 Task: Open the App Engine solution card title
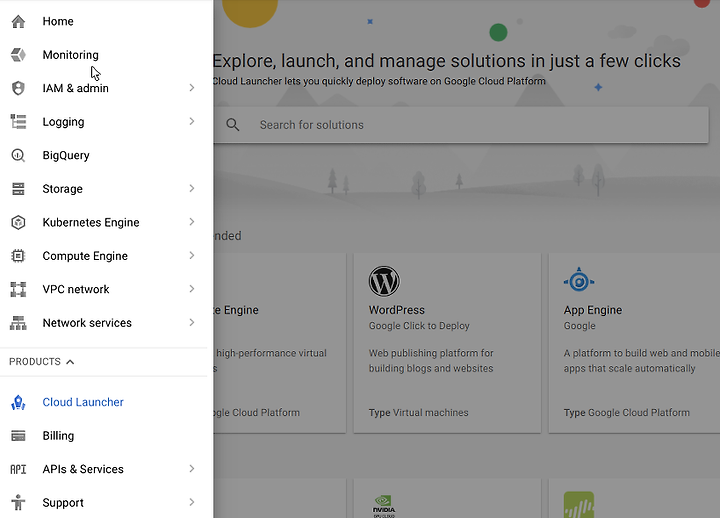[593, 310]
